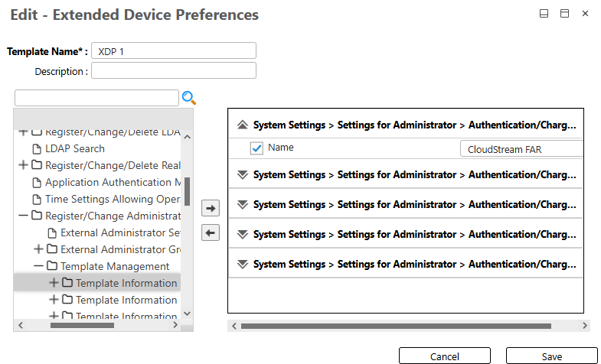Click the LDAP Search document icon
Viewport: 601px width, 364px height.
click(x=37, y=148)
